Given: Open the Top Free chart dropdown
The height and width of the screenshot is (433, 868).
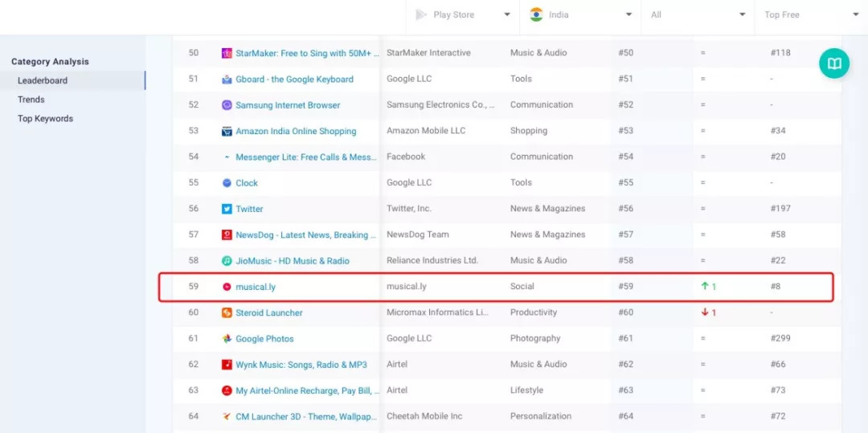Looking at the screenshot, I should (811, 15).
